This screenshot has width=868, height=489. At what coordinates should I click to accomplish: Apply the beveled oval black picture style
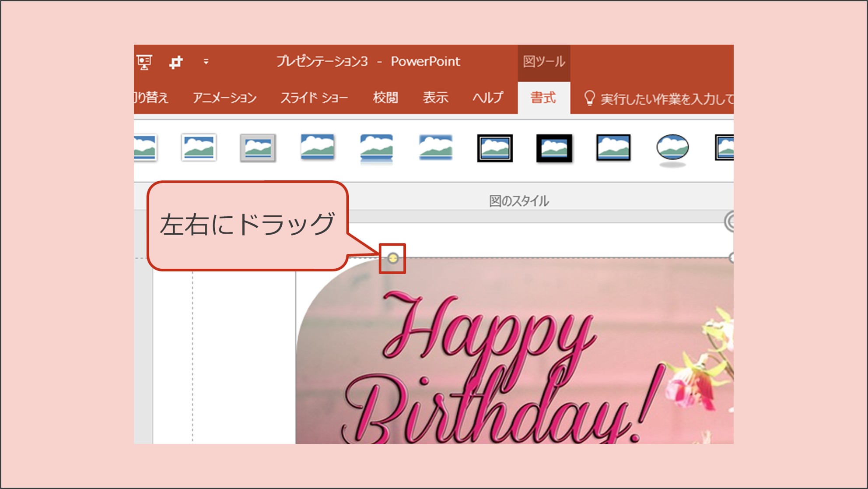[x=672, y=150]
